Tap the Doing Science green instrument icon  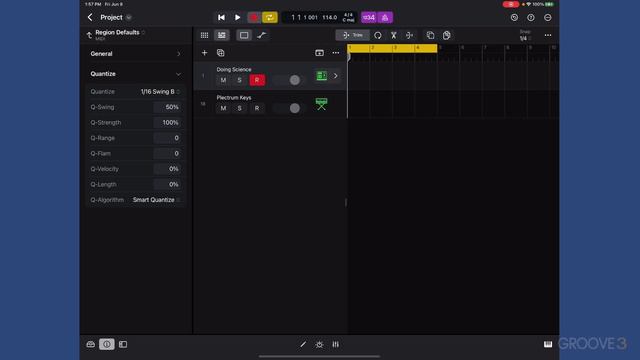pyautogui.click(x=322, y=76)
